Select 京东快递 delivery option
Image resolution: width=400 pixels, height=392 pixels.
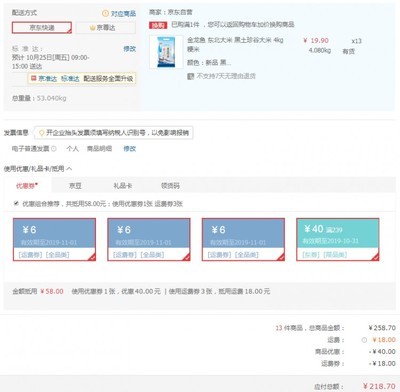coord(42,28)
